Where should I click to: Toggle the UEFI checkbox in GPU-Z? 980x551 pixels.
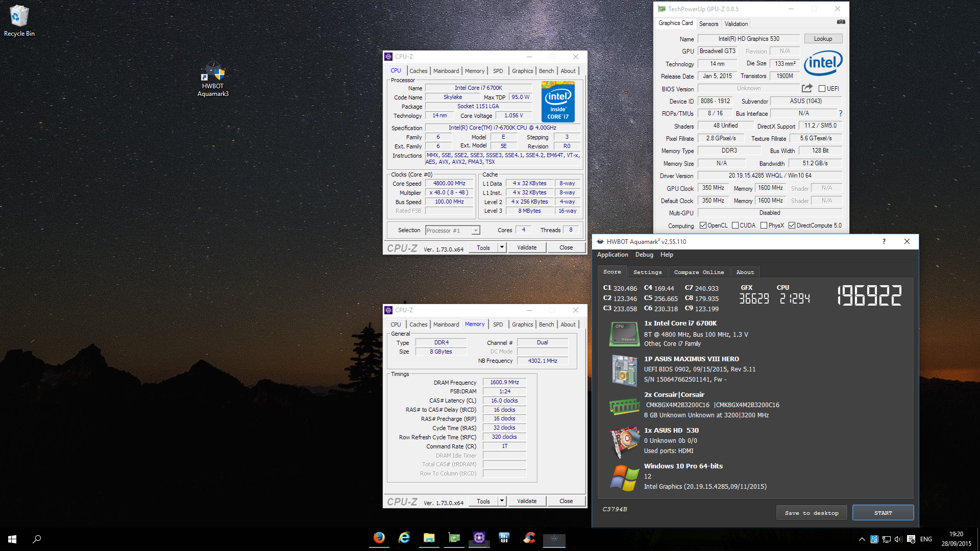pyautogui.click(x=822, y=89)
